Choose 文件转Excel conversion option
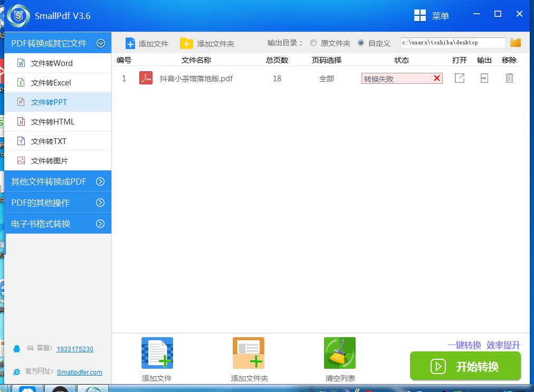534x392 pixels. click(51, 83)
